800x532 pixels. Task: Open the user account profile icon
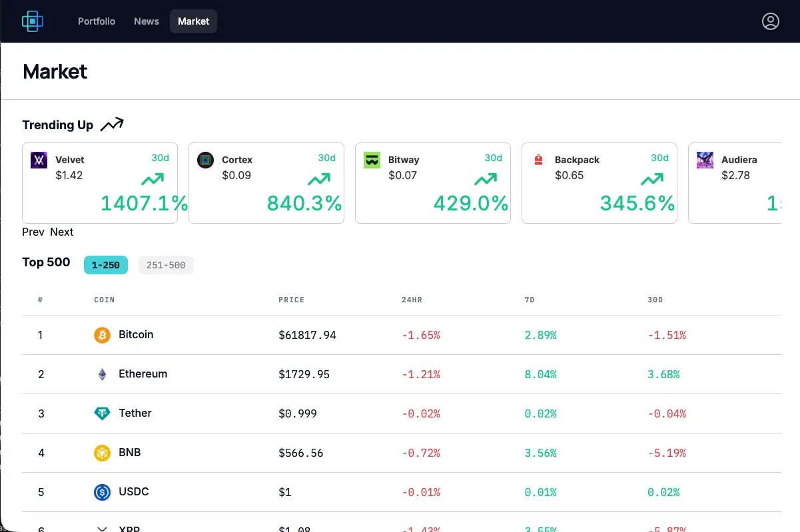coord(770,21)
